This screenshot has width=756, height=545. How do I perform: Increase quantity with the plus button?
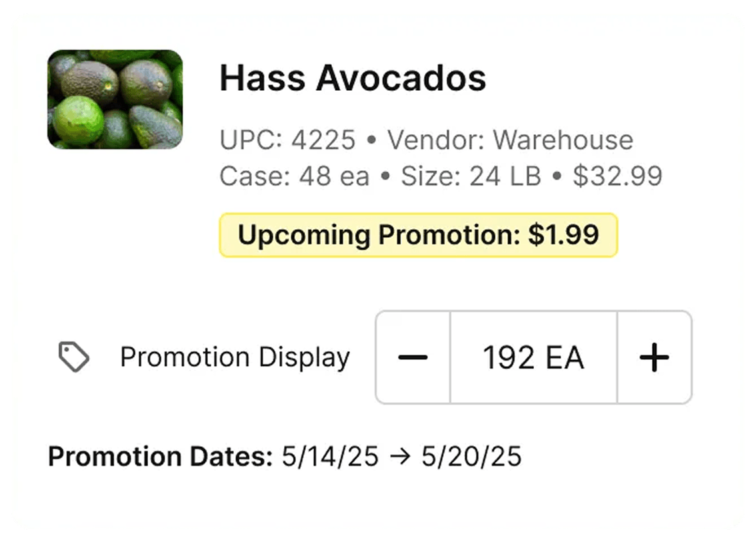(654, 358)
